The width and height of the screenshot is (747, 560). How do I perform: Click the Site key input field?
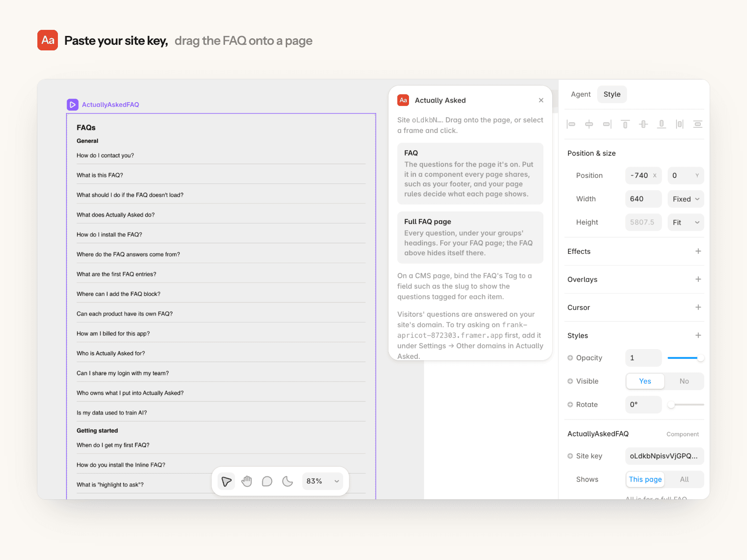click(664, 456)
